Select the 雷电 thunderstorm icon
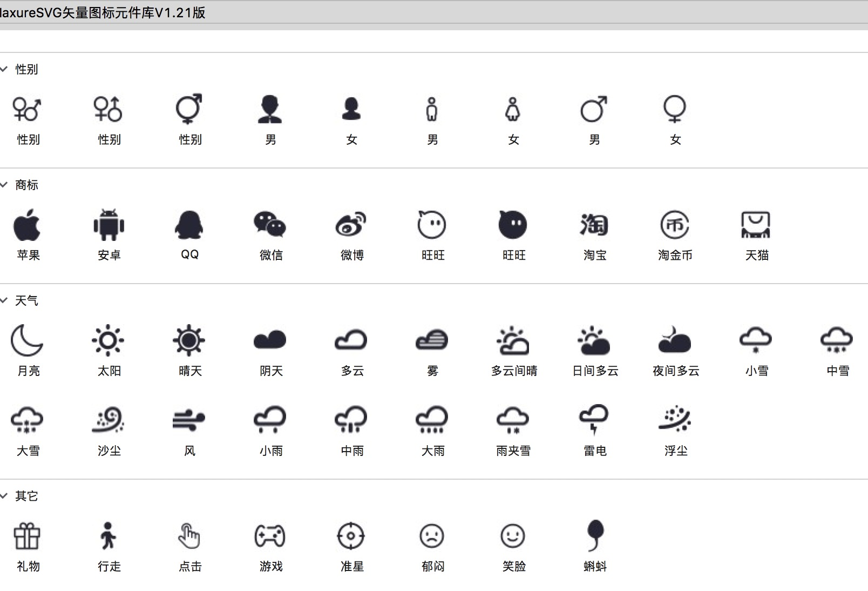Image resolution: width=868 pixels, height=591 pixels. (594, 420)
